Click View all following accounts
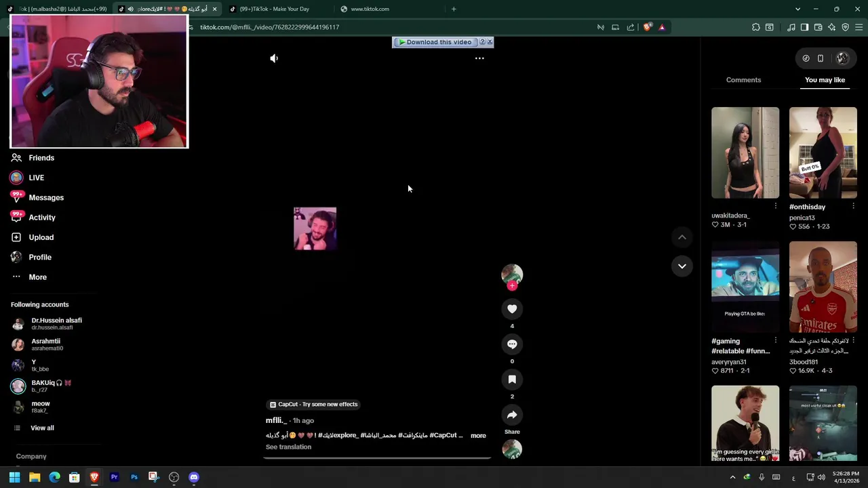This screenshot has height=488, width=868. tap(42, 428)
